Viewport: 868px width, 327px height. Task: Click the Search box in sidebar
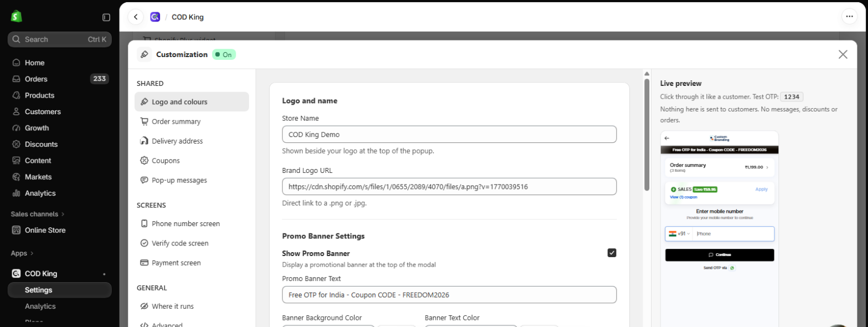tap(60, 39)
